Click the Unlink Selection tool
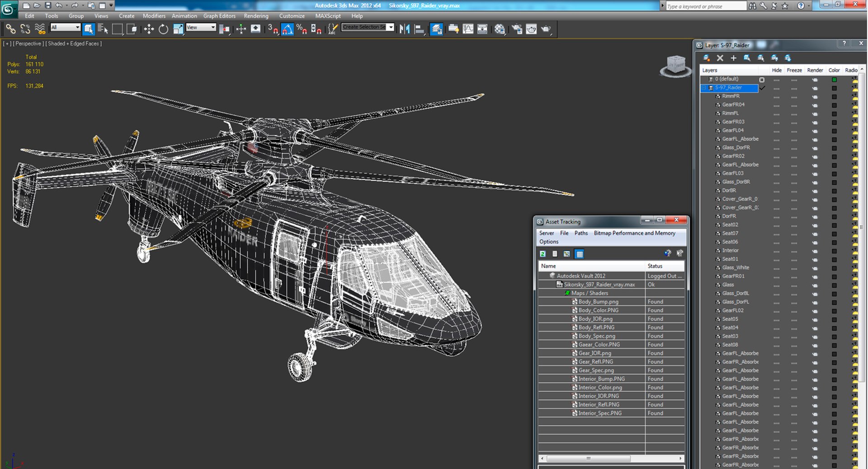 25,29
